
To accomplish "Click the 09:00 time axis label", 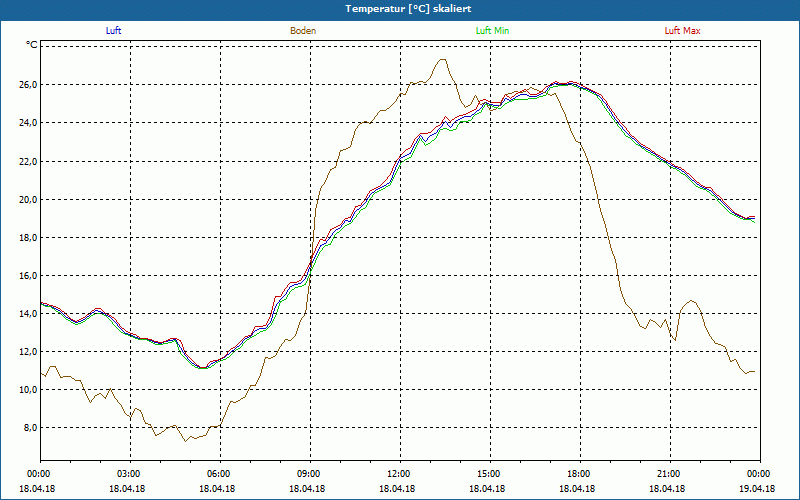I will coord(310,474).
